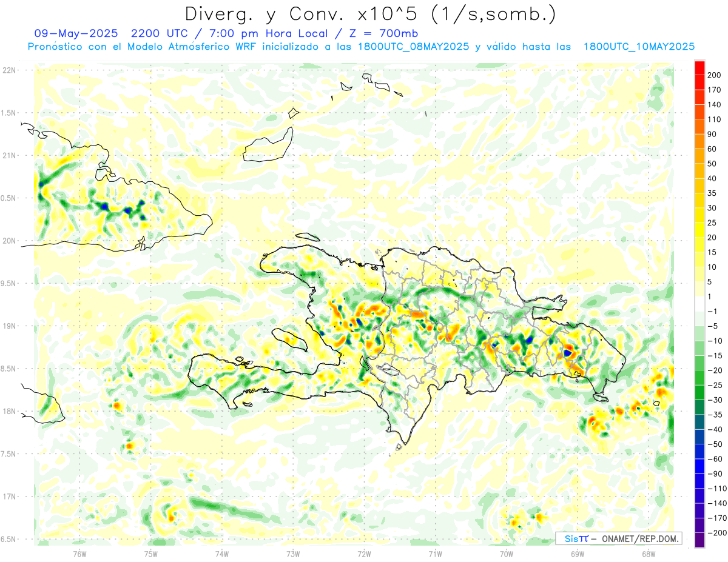The width and height of the screenshot is (728, 562).
Task: Click the '71W' longitude axis label
Action: 435,554
